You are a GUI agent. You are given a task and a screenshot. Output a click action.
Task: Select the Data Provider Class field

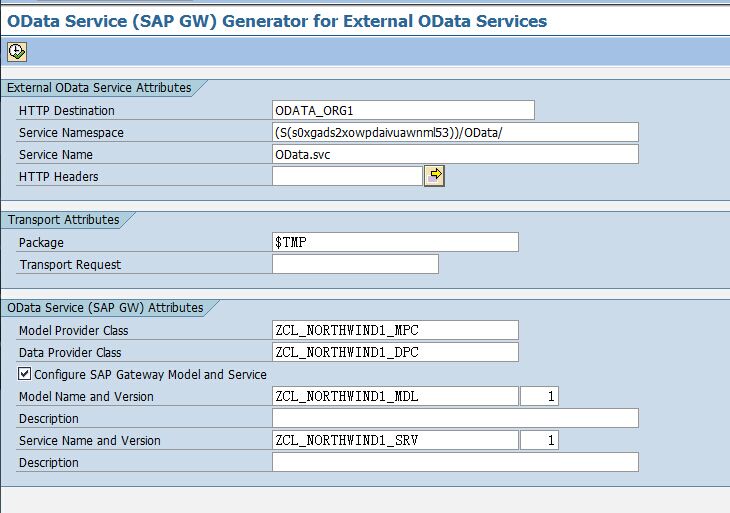click(395, 352)
